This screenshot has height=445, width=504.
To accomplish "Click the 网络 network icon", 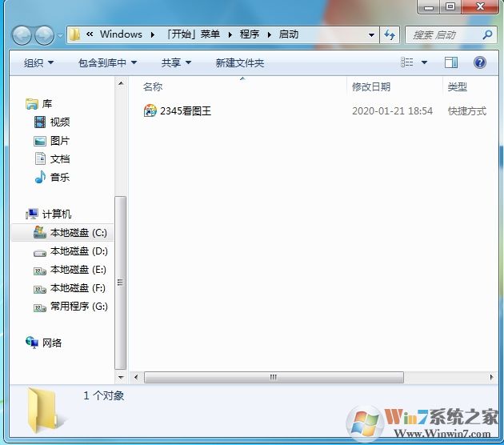I will click(32, 343).
